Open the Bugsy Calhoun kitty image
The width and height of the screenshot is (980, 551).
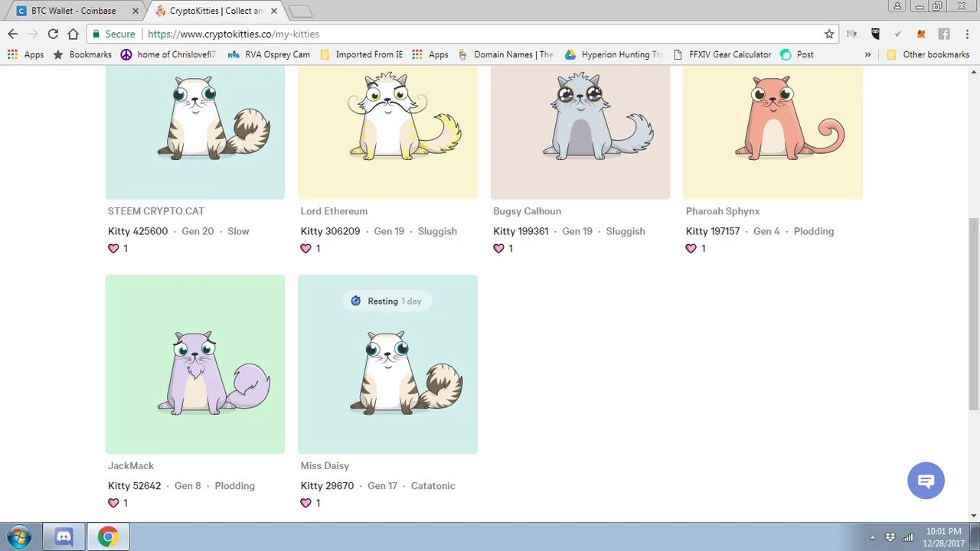coord(580,132)
